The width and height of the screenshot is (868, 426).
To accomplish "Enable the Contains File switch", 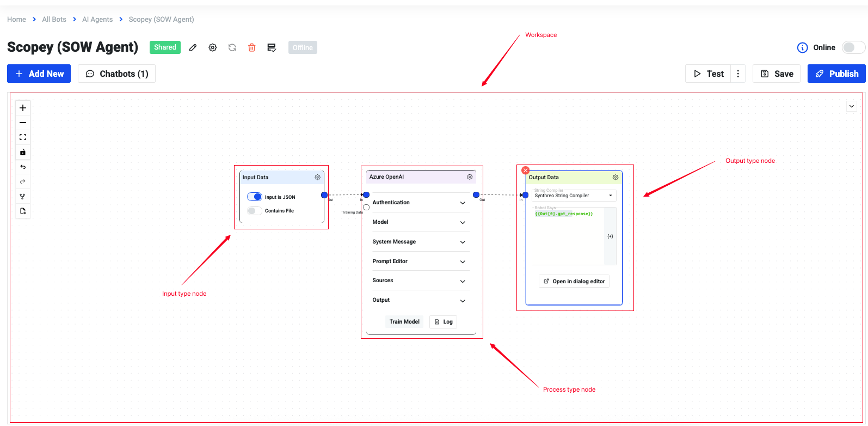I will coord(255,210).
